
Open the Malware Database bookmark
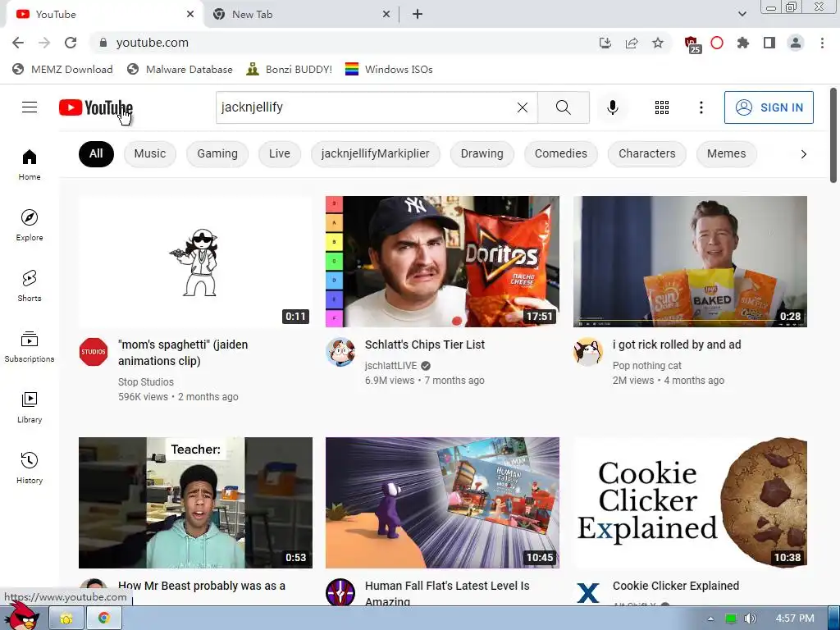pos(180,69)
